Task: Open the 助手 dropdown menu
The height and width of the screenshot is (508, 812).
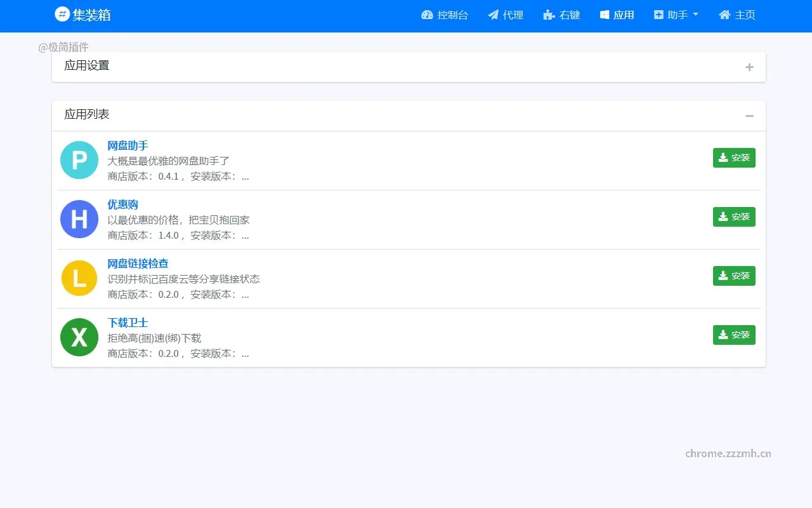Action: tap(676, 15)
